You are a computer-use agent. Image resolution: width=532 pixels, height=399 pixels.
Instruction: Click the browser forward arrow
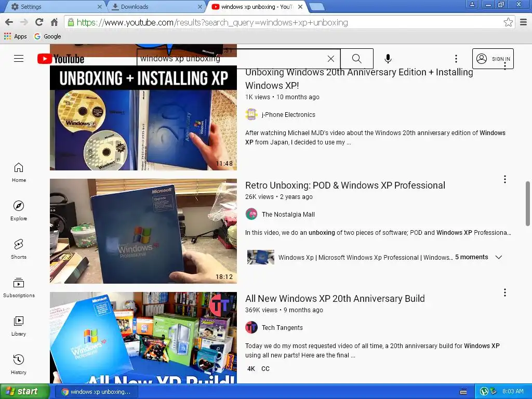click(x=24, y=22)
